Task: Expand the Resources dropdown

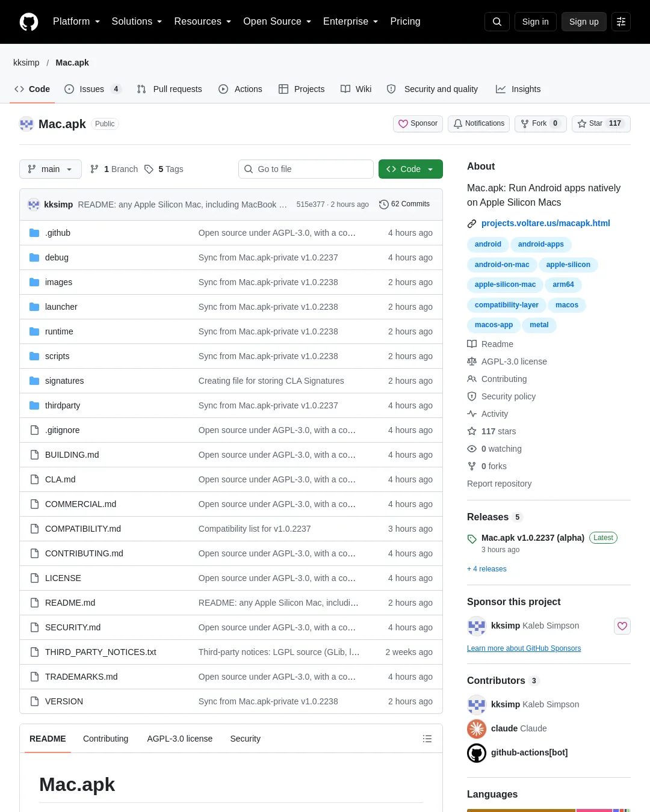Action: pos(203,22)
